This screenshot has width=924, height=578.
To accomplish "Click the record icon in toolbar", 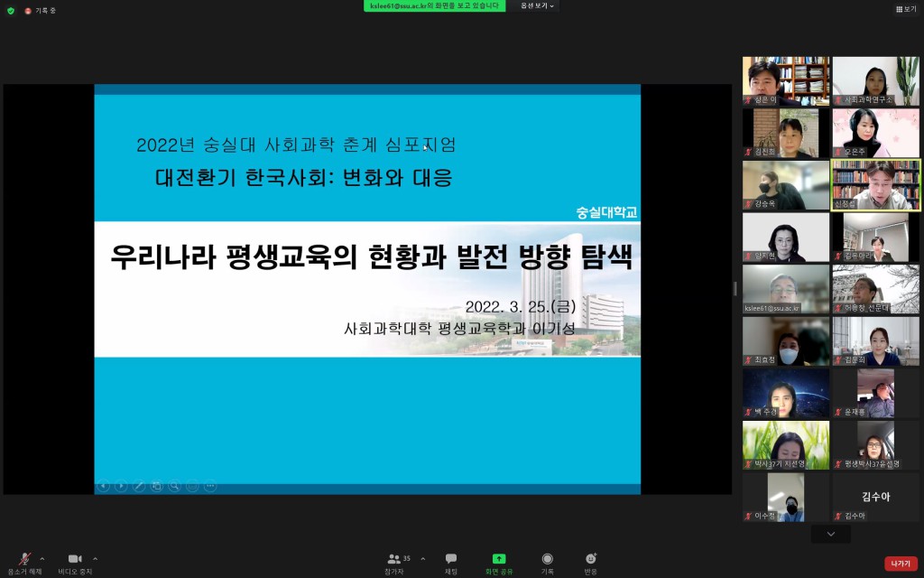I will [x=548, y=558].
